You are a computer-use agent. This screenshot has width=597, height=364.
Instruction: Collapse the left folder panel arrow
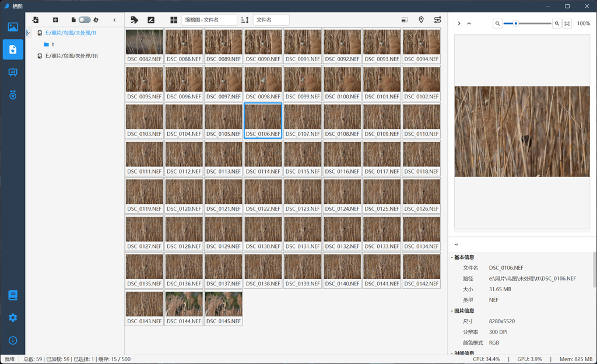[114, 20]
